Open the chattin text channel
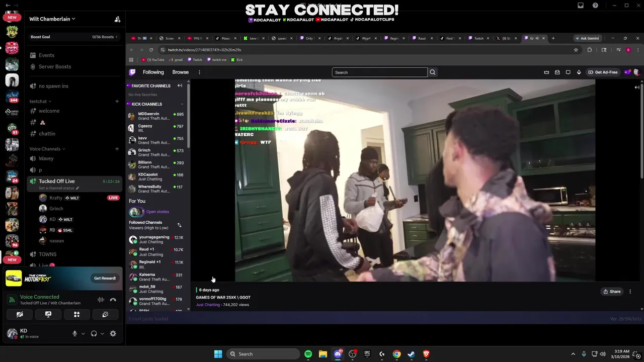644x362 pixels. pyautogui.click(x=74, y=134)
